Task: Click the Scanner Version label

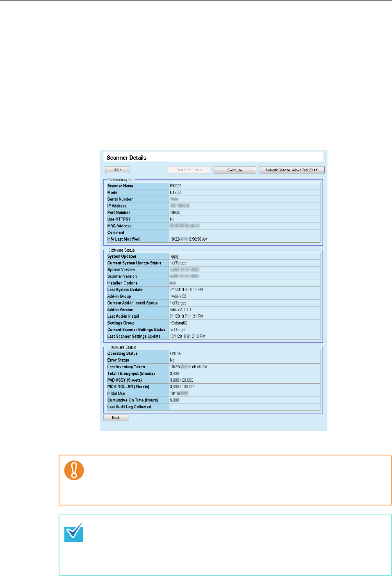Action: (122, 276)
